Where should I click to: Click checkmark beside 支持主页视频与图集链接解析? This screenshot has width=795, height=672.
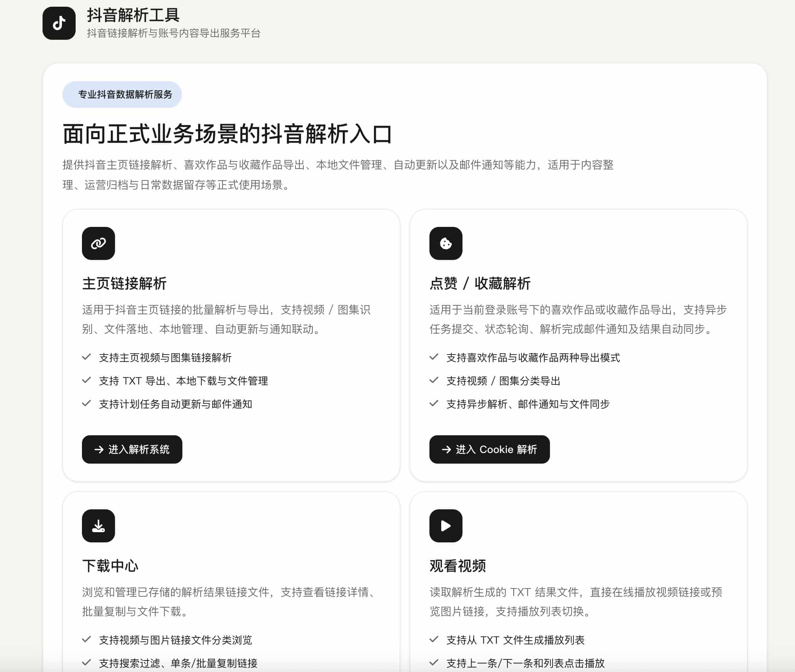(x=87, y=357)
